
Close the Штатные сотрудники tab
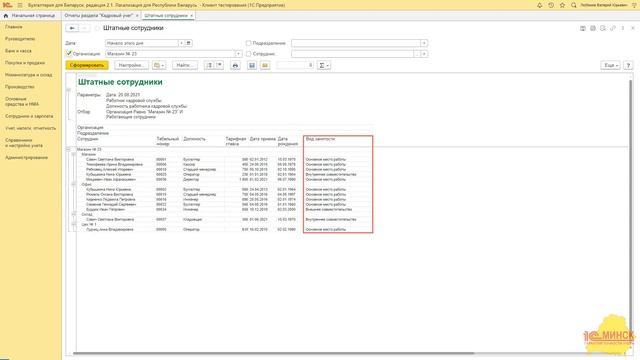point(191,16)
